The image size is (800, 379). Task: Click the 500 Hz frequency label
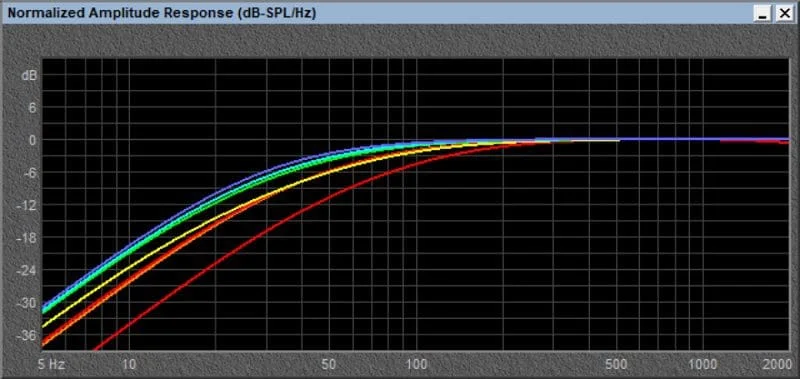[617, 364]
